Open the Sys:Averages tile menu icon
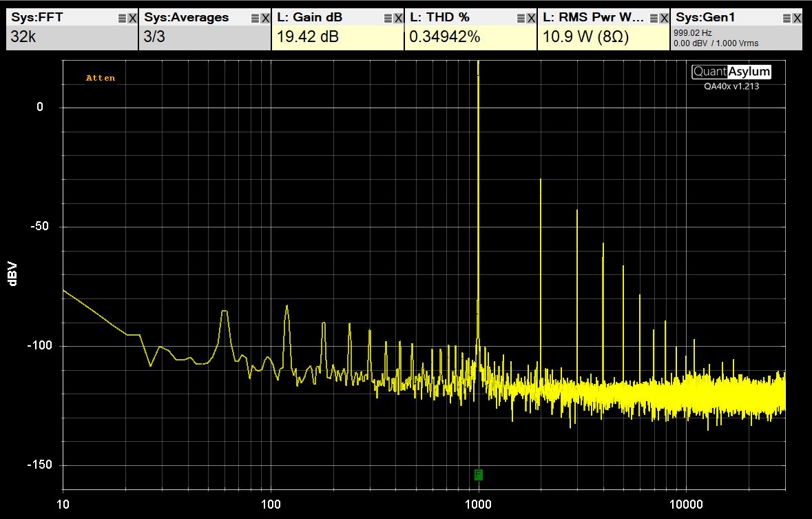812x519 pixels. 255,18
